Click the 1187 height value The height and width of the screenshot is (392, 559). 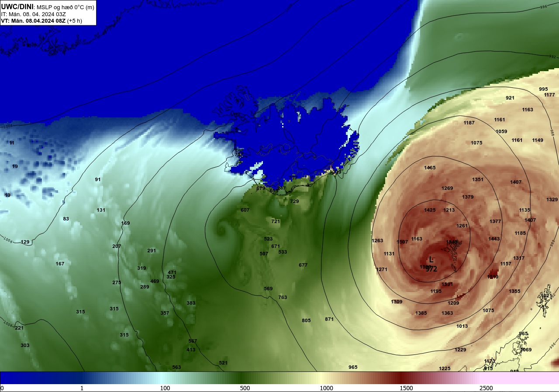[469, 123]
